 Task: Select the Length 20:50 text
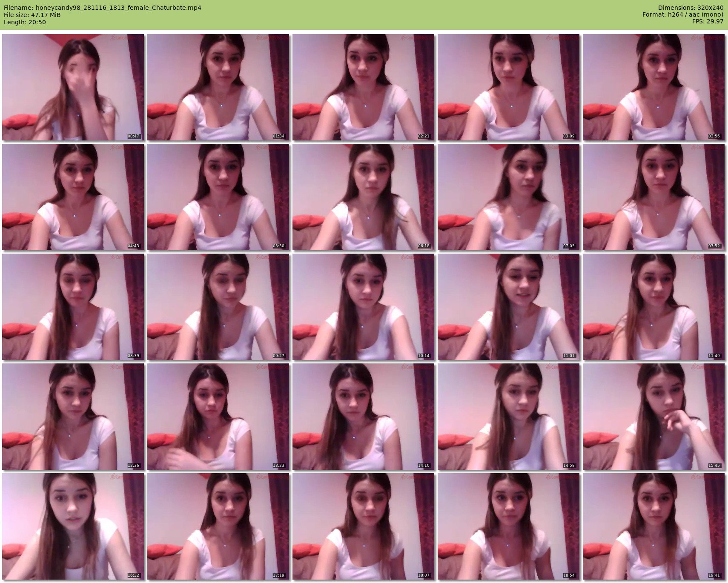point(25,22)
